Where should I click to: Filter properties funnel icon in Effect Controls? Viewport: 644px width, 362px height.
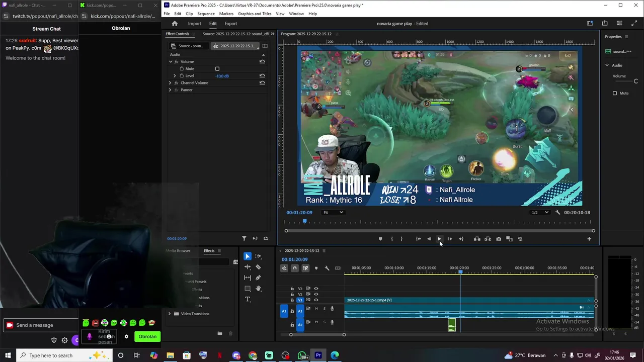pyautogui.click(x=244, y=238)
